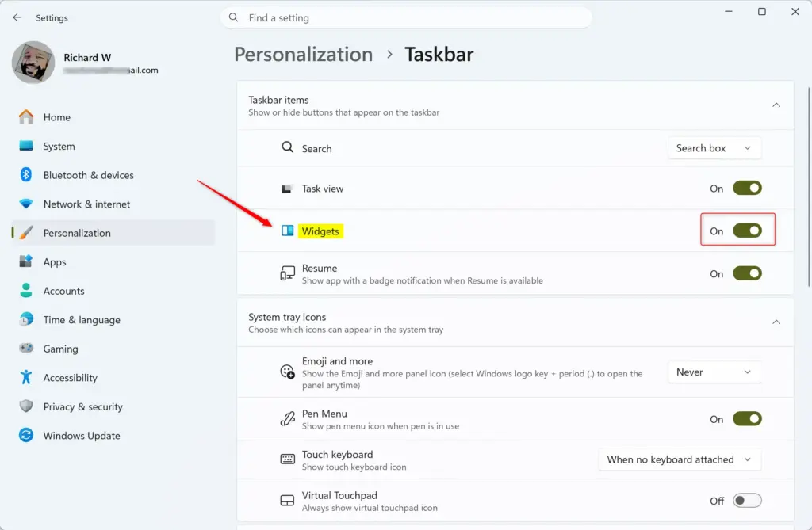Click the Gaming controller icon
The width and height of the screenshot is (812, 530).
point(26,349)
